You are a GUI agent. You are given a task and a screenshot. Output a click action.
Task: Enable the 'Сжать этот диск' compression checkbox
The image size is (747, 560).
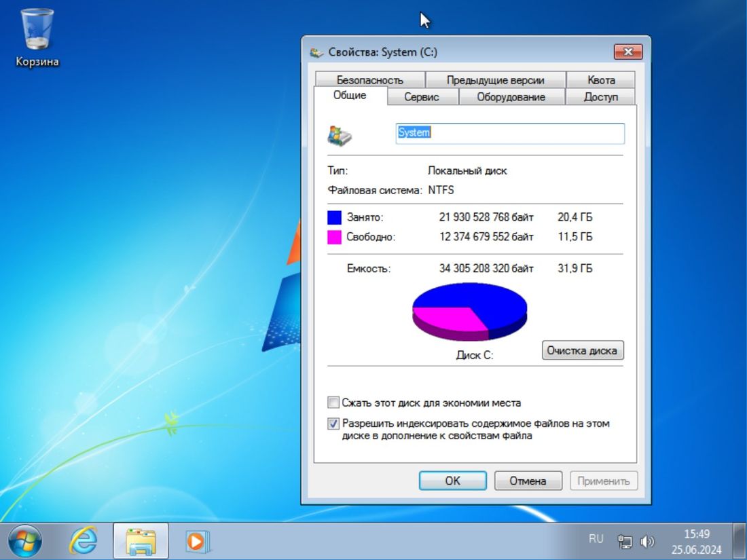333,402
